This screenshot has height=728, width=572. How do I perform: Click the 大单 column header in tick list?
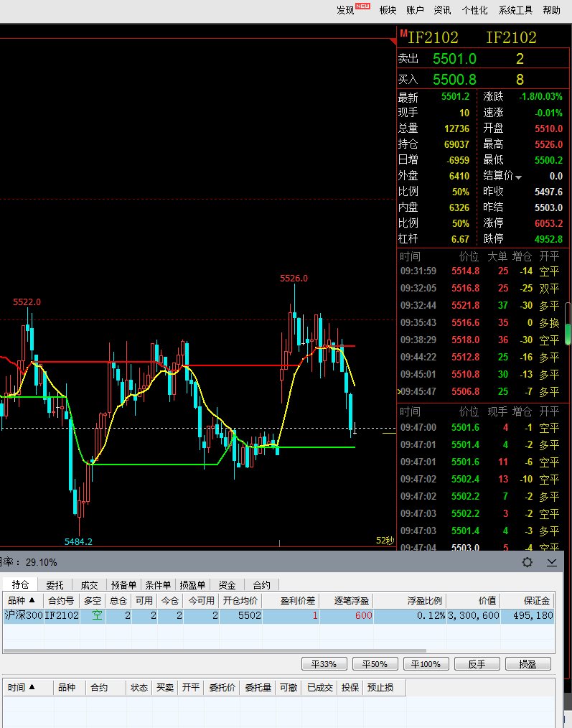point(497,256)
